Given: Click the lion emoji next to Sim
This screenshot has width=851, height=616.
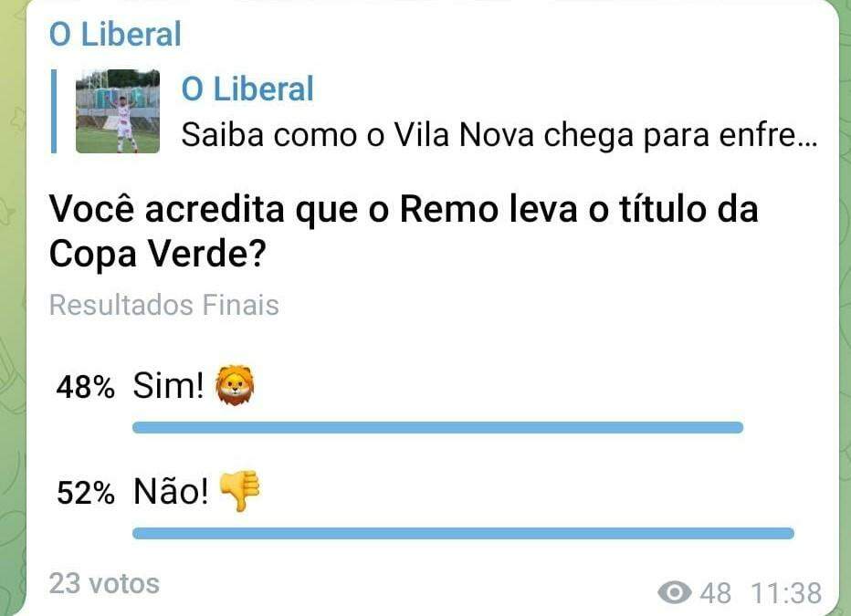Looking at the screenshot, I should [x=235, y=386].
